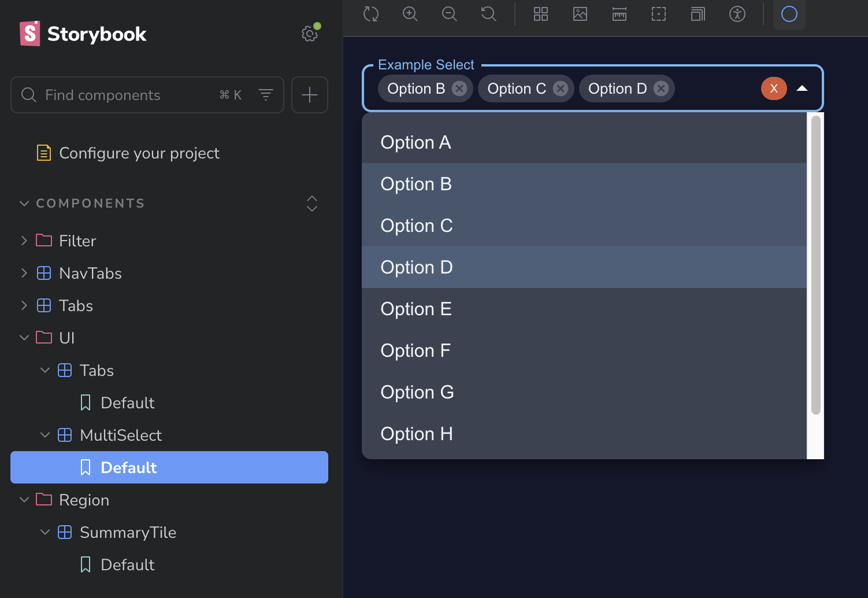Select Option G in the list
The image size is (868, 598).
coord(584,392)
